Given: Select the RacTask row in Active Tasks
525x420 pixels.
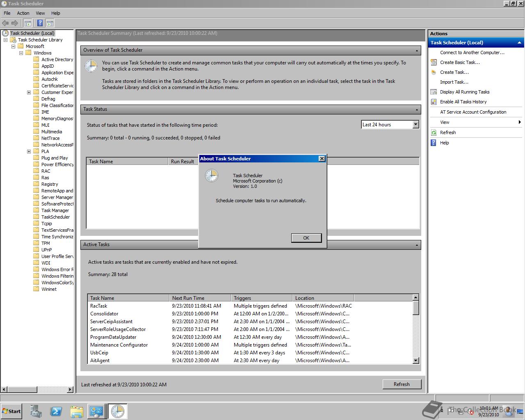Looking at the screenshot, I should tap(250, 306).
